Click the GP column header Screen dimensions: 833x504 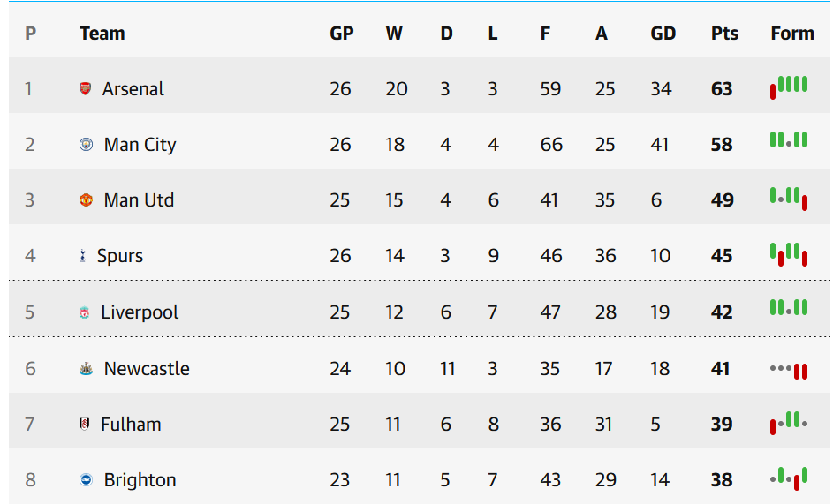click(x=342, y=34)
